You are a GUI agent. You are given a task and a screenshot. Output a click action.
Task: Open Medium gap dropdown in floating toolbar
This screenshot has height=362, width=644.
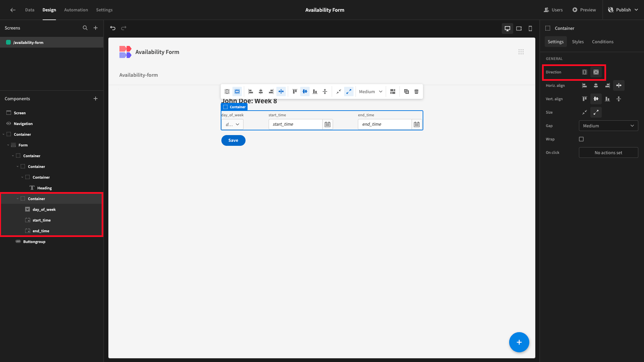click(x=371, y=92)
